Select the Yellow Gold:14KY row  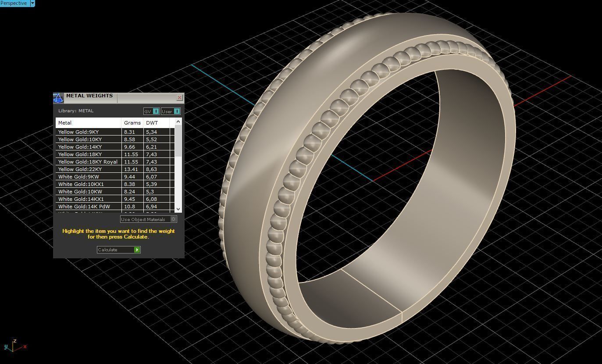115,147
